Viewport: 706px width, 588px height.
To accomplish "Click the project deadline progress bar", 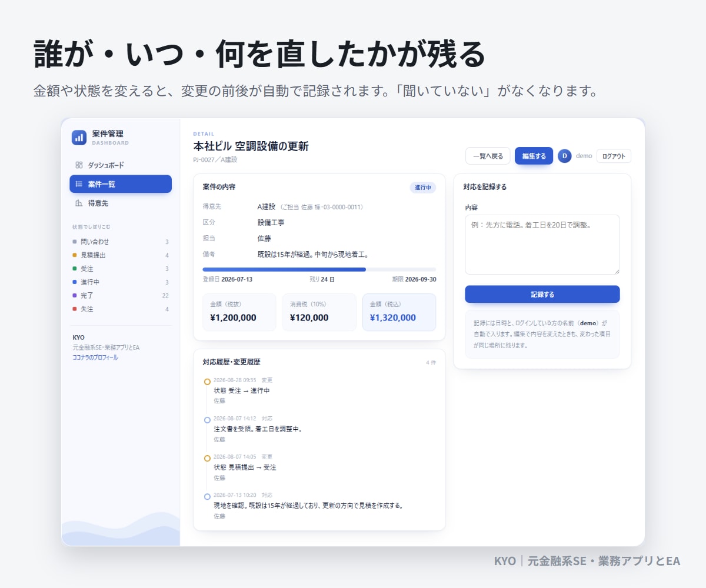I will [319, 269].
